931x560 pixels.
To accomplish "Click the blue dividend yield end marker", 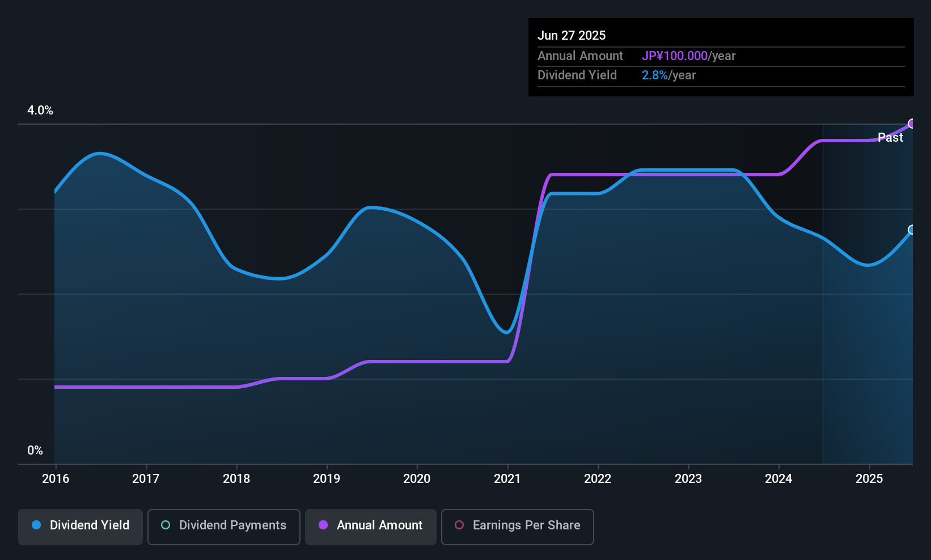I will [912, 230].
